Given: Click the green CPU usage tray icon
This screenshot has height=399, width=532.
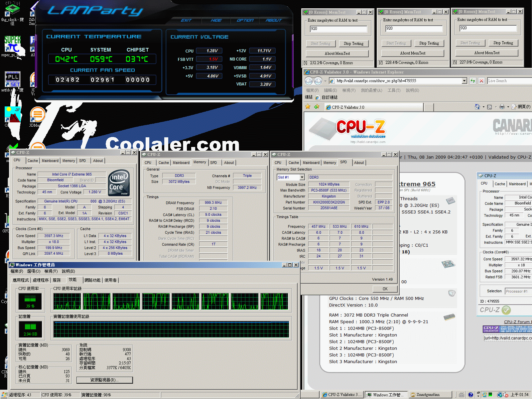Looking at the screenshot, I should [490, 395].
